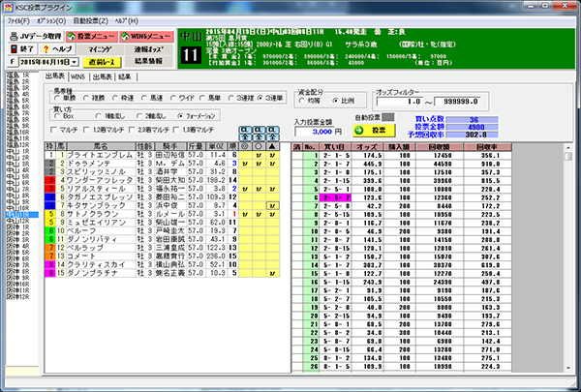581x392 pixels.
Task: Toggle ○ check for ブライトエンブレム row
Action: coord(259,155)
